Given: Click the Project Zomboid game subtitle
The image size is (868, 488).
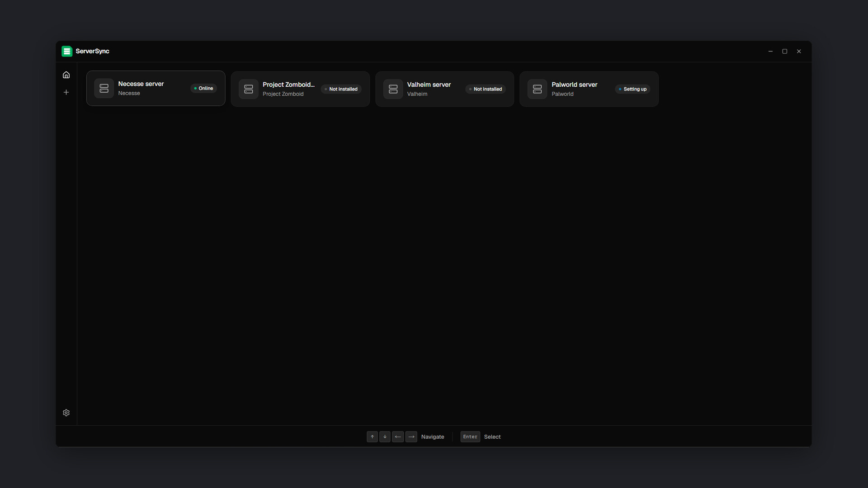Looking at the screenshot, I should (283, 94).
